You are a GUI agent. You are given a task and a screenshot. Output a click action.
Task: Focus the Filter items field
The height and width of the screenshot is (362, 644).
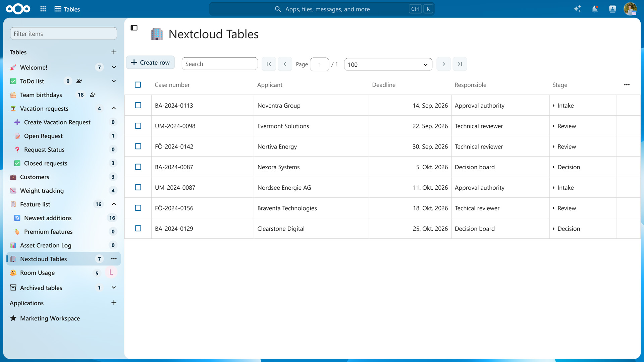[63, 34]
